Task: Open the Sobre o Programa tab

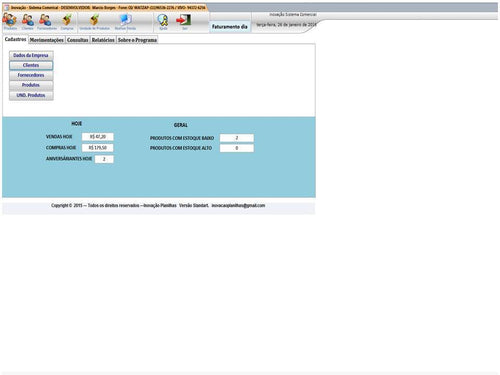Action: [x=137, y=40]
